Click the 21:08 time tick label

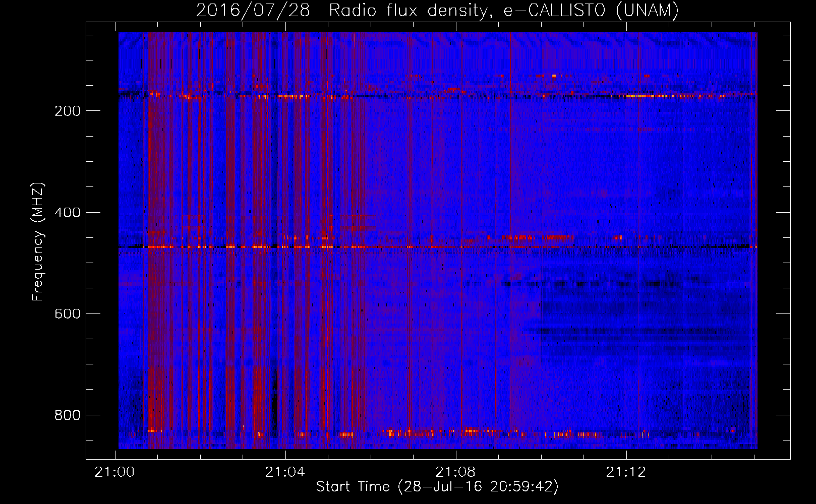pos(455,472)
